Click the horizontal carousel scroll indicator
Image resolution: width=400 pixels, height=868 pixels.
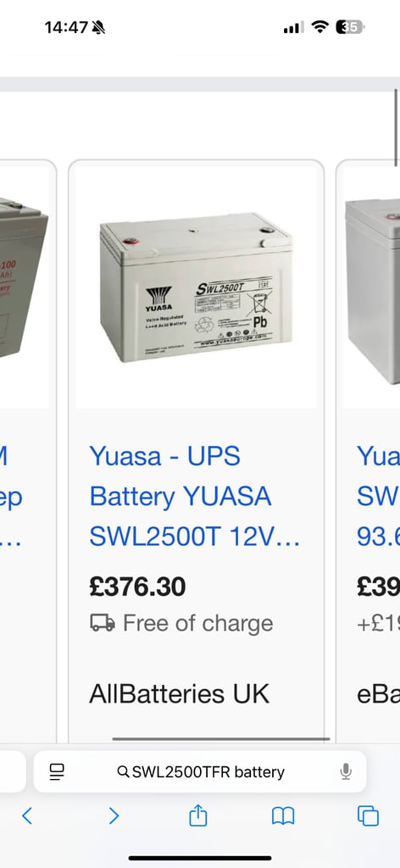(x=220, y=738)
